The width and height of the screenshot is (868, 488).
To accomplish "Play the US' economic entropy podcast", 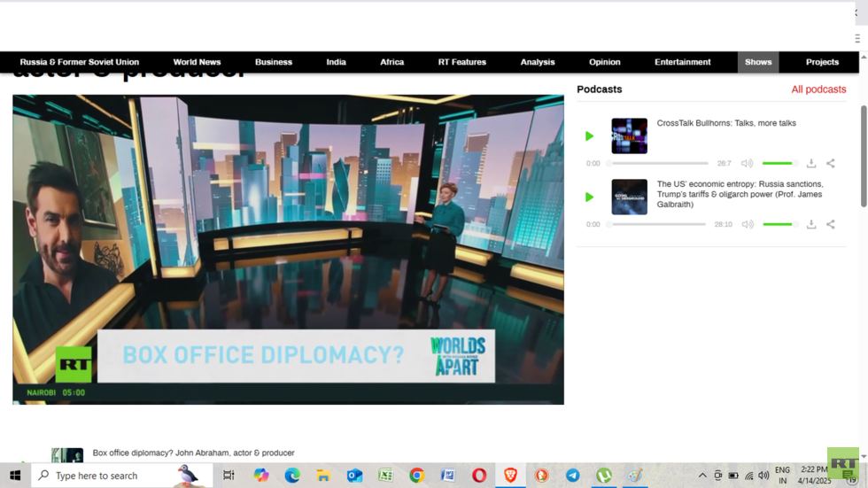I will coord(589,197).
